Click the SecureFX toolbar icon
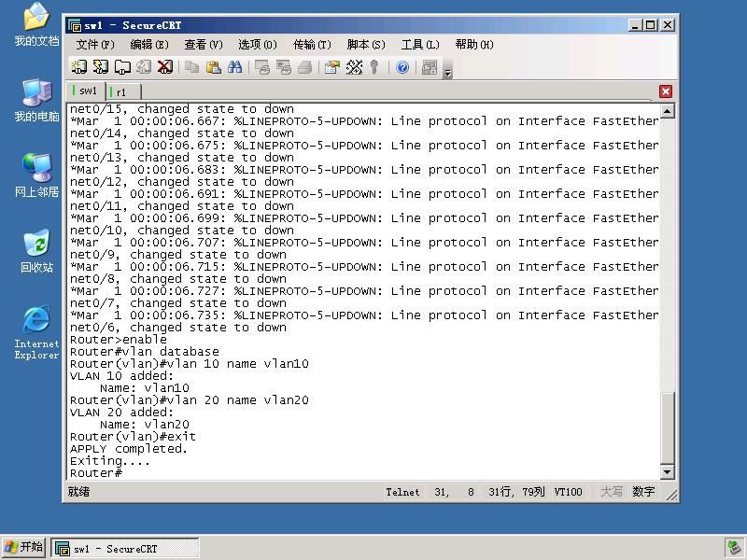Viewport: 747px width, 560px height. (430, 67)
